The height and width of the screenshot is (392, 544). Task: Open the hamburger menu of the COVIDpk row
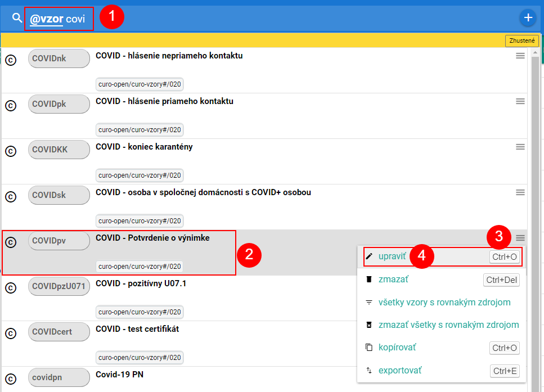click(520, 101)
